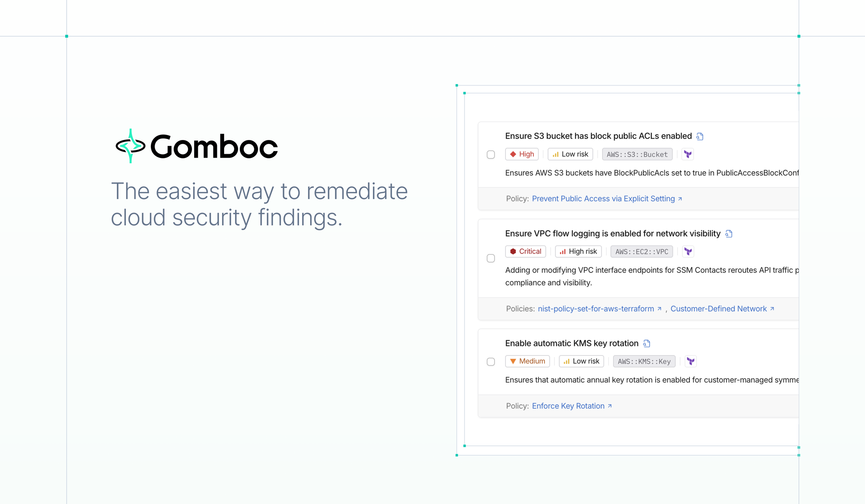Open rule details icon beside KMS key rotation title
This screenshot has height=504, width=865.
point(646,344)
